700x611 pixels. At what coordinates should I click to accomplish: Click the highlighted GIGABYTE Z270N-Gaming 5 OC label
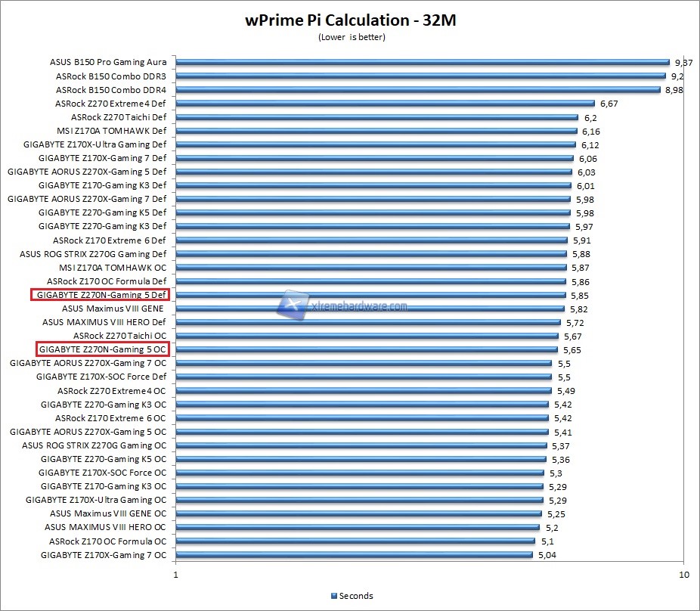(102, 349)
